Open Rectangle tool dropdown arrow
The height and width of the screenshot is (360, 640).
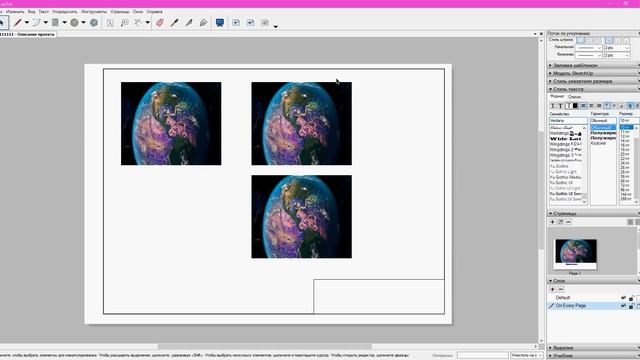[64, 22]
